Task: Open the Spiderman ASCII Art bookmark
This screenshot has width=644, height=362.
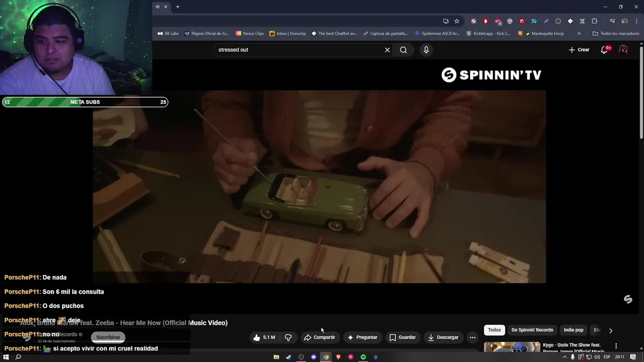Action: [x=437, y=33]
